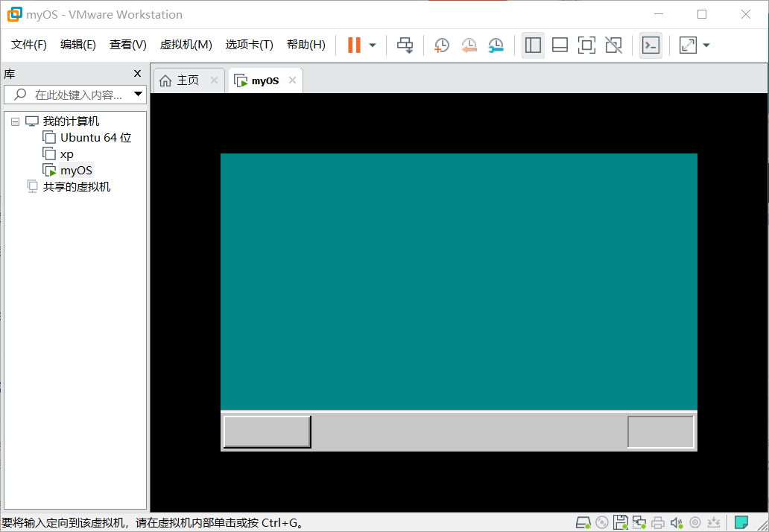Pause the running virtual machine
This screenshot has height=532, width=769.
coord(354,45)
